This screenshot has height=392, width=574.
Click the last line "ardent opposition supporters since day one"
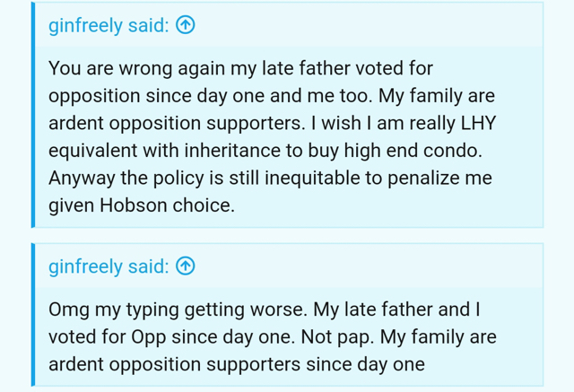[237, 364]
